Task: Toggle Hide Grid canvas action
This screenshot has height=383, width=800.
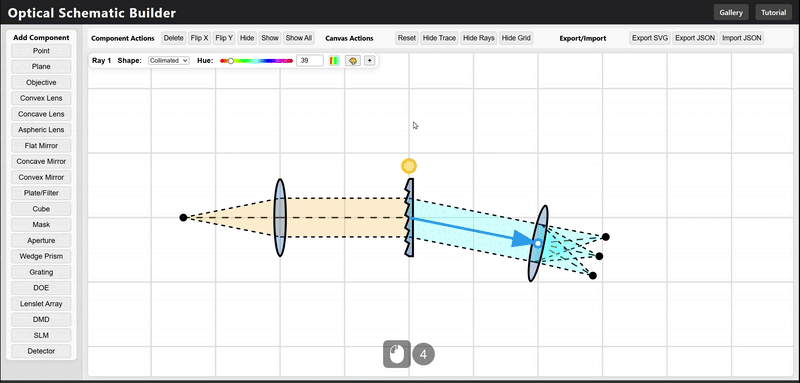Action: 516,38
